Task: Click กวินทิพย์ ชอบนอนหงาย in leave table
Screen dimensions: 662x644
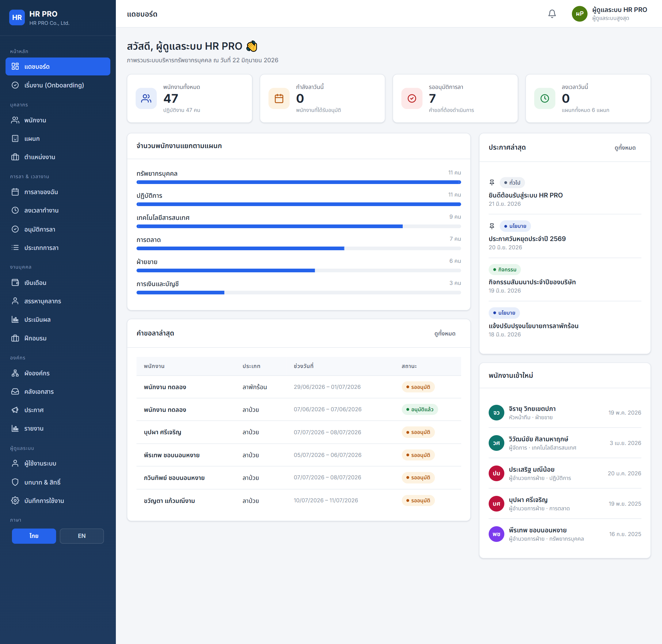Action: 174,477
